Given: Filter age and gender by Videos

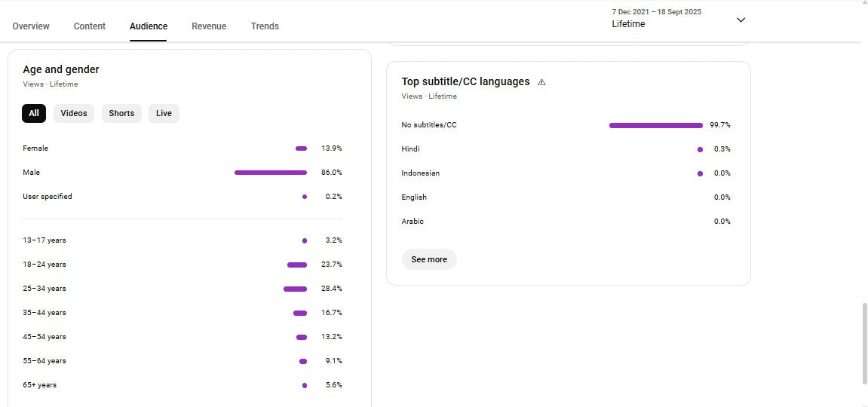Looking at the screenshot, I should tap(74, 114).
